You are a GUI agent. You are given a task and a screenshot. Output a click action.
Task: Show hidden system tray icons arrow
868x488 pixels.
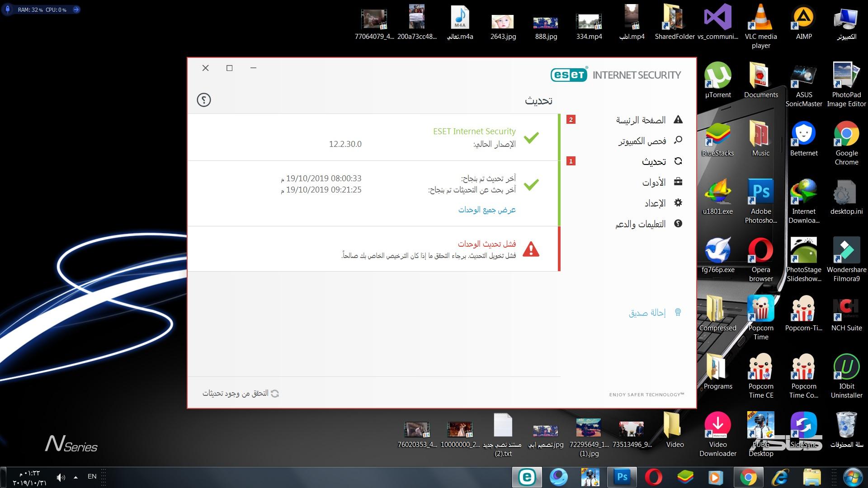click(75, 477)
